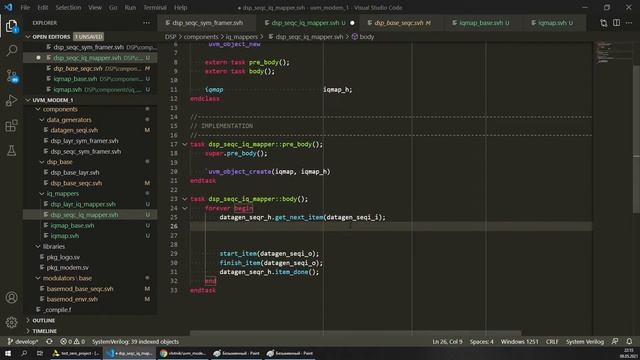
Task: Fold the forever block at line 24
Action: tap(184, 208)
